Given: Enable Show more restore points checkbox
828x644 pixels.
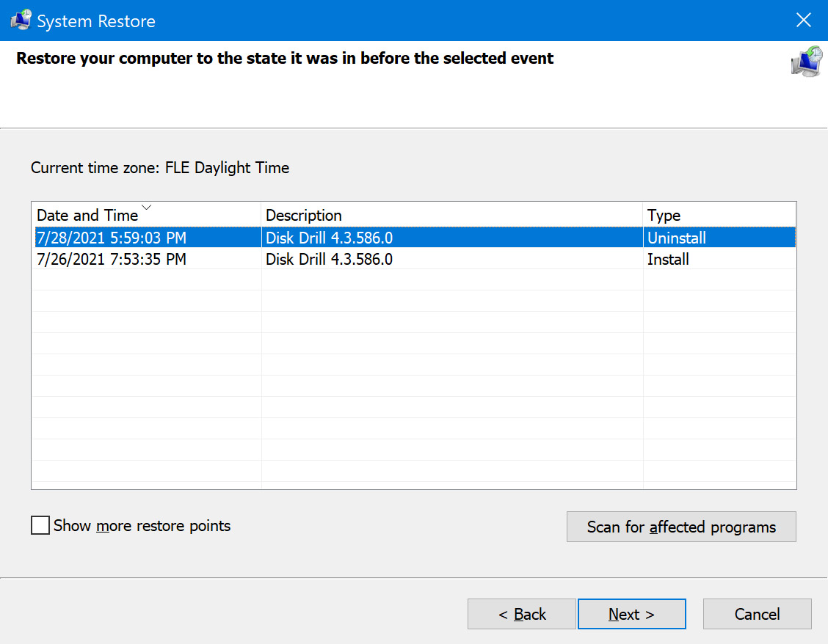Looking at the screenshot, I should point(40,526).
